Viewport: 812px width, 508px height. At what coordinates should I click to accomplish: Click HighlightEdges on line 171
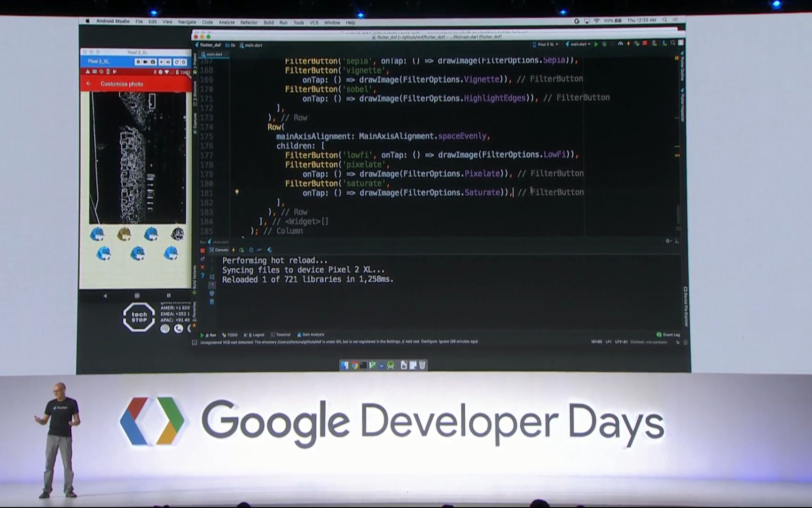[495, 98]
